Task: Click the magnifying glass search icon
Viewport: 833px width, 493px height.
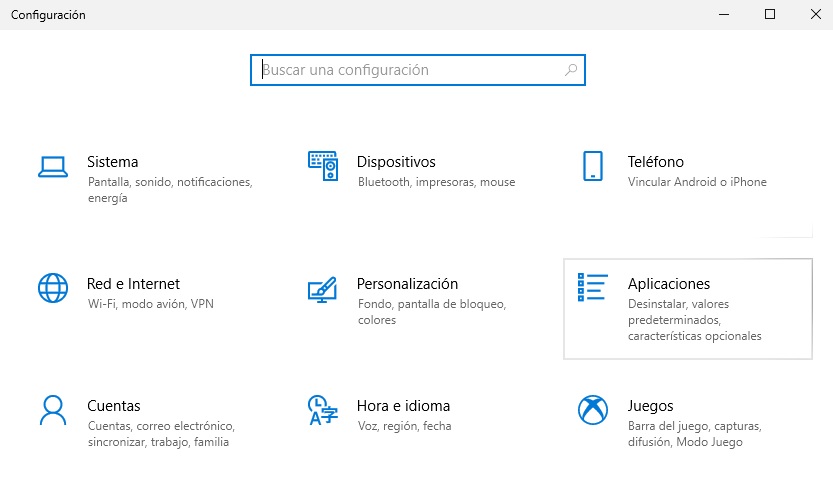Action: [571, 70]
